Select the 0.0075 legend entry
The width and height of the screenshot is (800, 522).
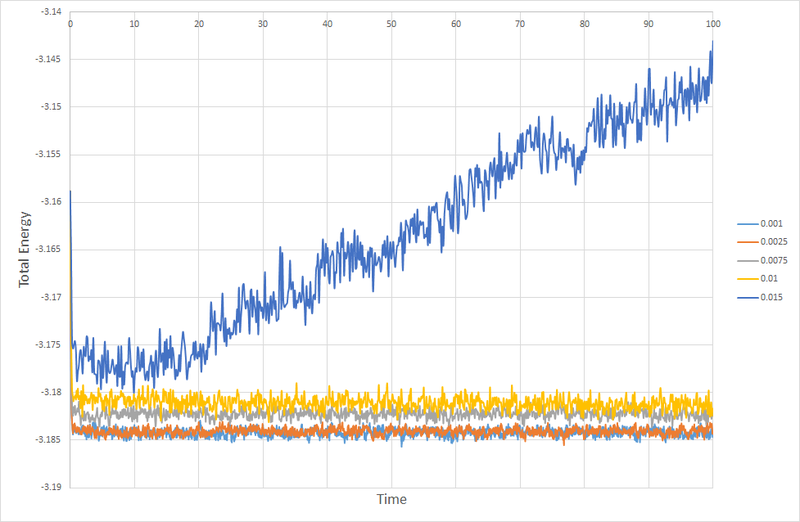click(762, 260)
